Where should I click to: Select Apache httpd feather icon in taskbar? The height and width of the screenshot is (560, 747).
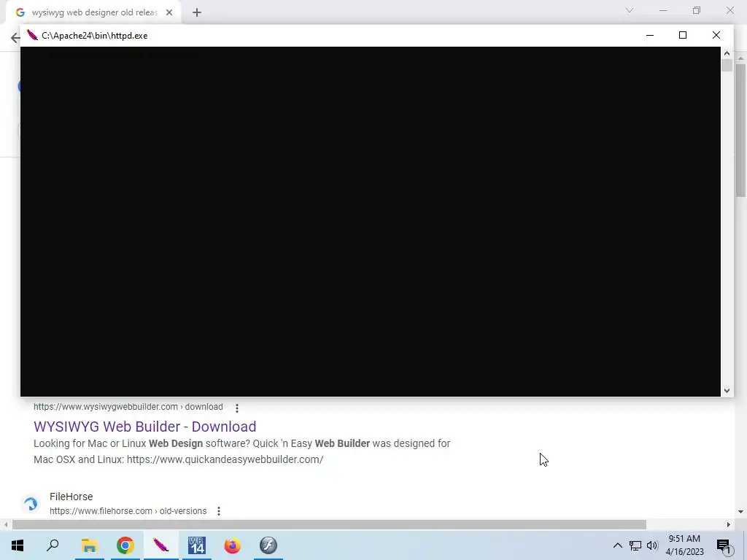[x=161, y=545]
